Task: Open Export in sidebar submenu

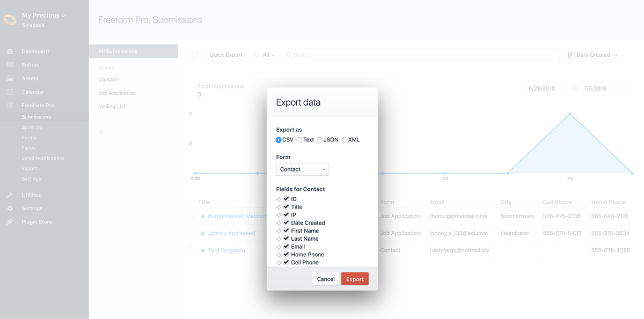Action: point(30,168)
